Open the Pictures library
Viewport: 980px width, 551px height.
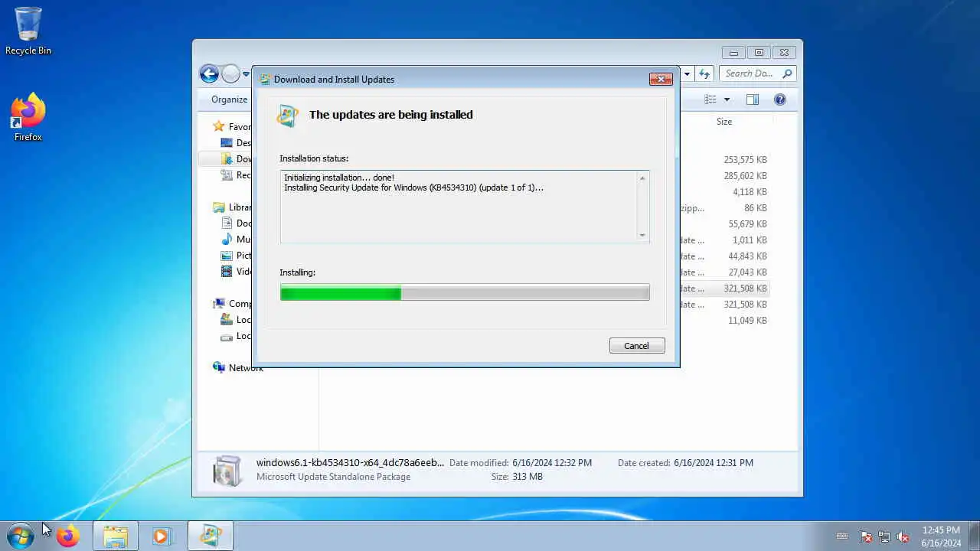click(x=236, y=256)
